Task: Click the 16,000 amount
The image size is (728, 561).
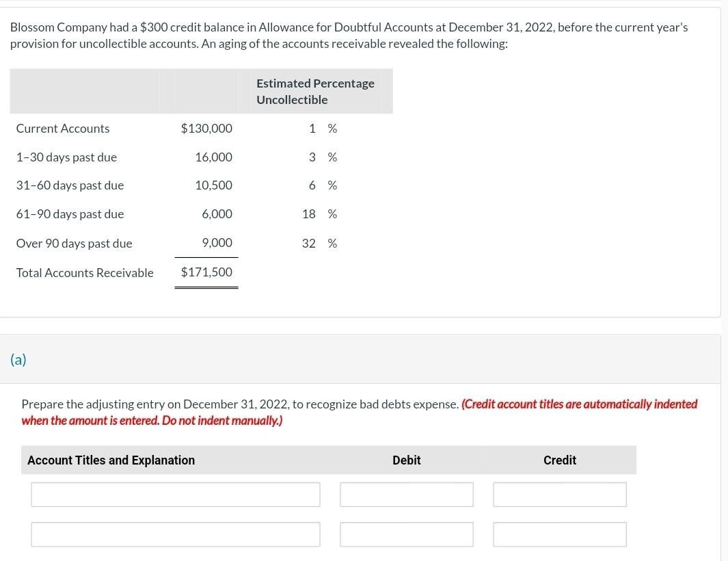Action: [x=213, y=157]
